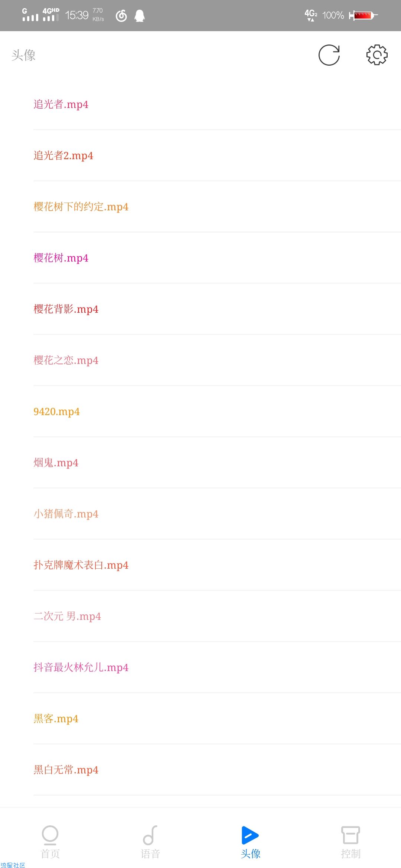
Task: Tap the NetEase music status icon
Action: point(121,16)
